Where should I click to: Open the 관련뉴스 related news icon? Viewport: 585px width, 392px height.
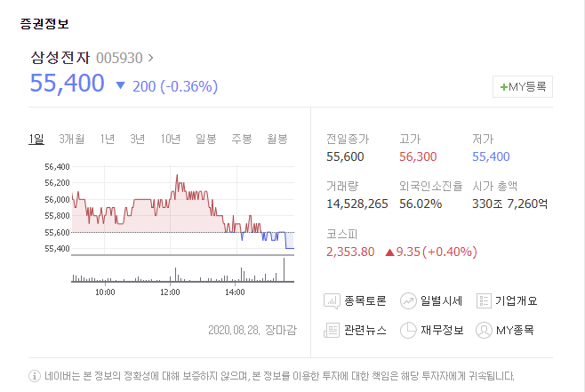tap(332, 330)
